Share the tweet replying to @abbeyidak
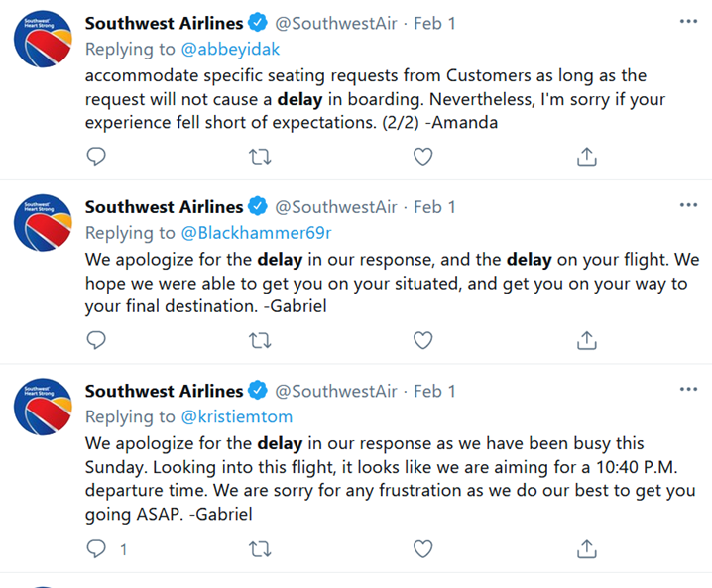 coord(587,157)
